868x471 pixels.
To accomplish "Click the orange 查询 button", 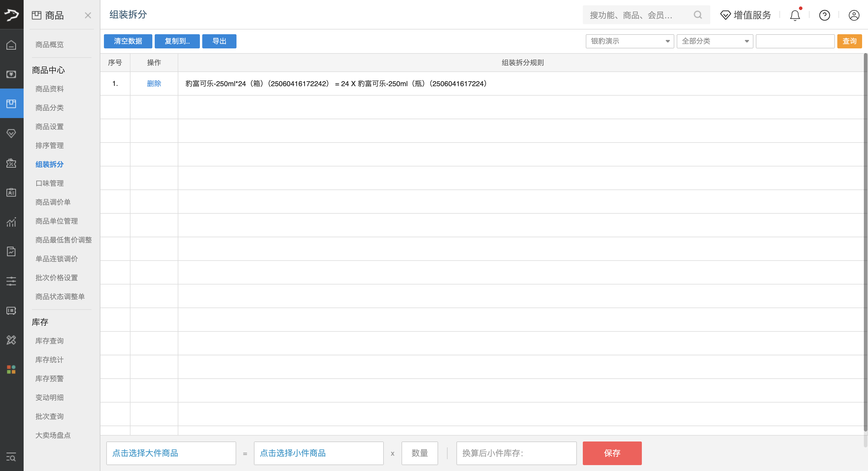I will pyautogui.click(x=849, y=41).
